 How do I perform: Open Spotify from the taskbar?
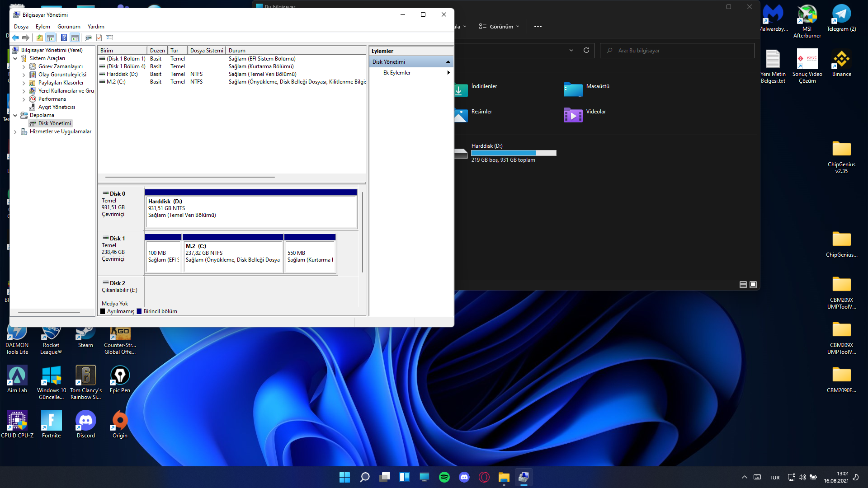[x=444, y=477]
